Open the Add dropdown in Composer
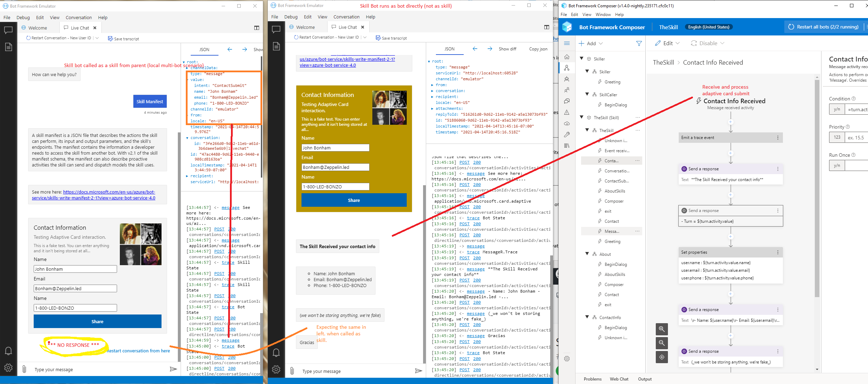This screenshot has width=868, height=384. 590,43
